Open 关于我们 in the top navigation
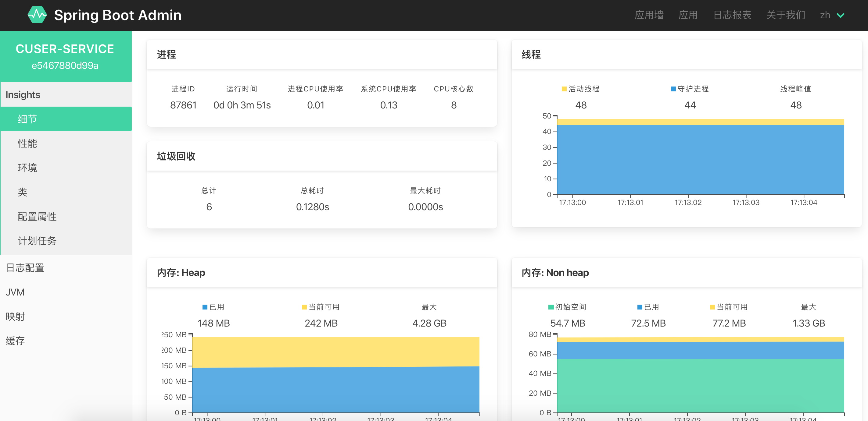The image size is (868, 421). (785, 15)
